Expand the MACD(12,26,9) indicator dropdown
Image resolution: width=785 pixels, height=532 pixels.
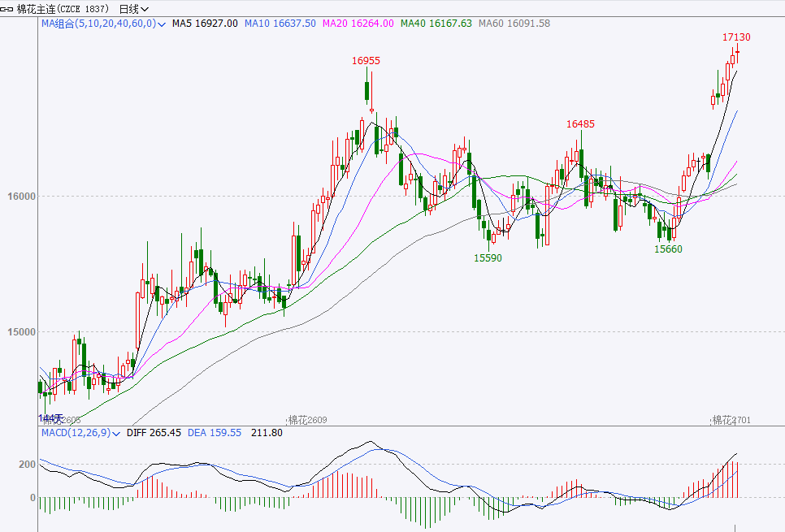point(80,433)
